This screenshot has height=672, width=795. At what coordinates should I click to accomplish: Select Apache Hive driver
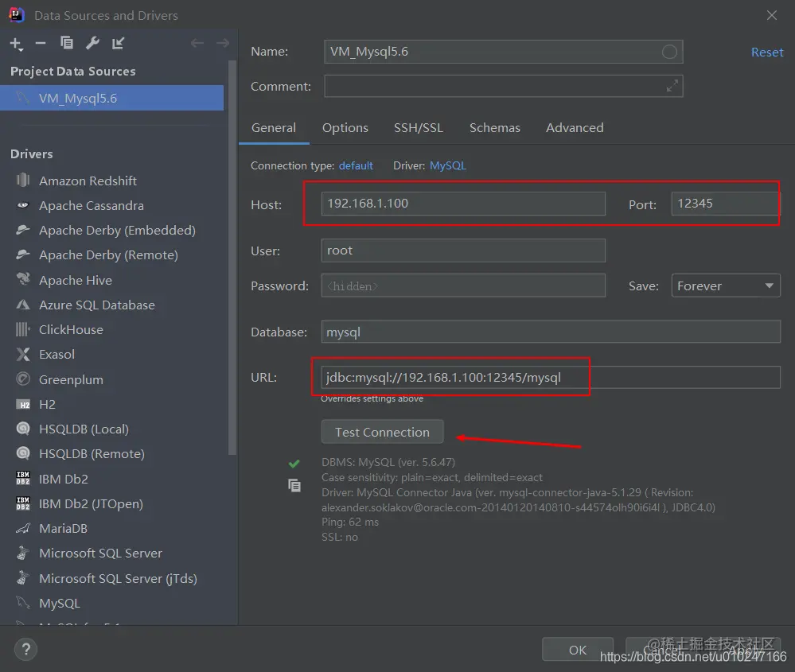(x=76, y=280)
